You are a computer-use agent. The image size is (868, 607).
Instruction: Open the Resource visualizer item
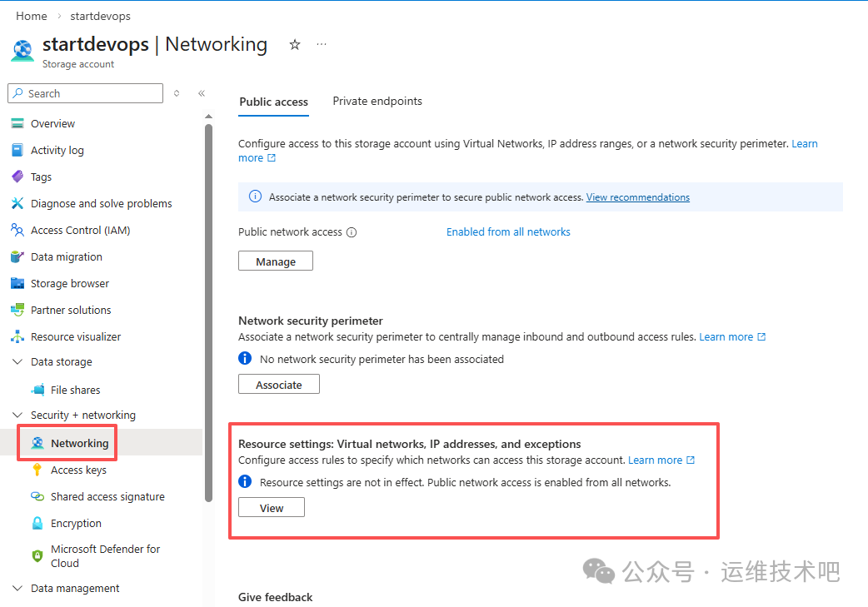point(75,337)
